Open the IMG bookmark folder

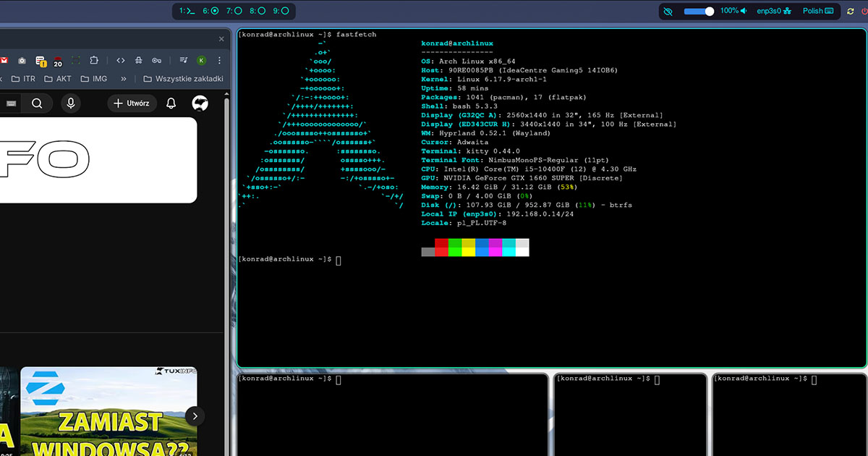click(94, 79)
